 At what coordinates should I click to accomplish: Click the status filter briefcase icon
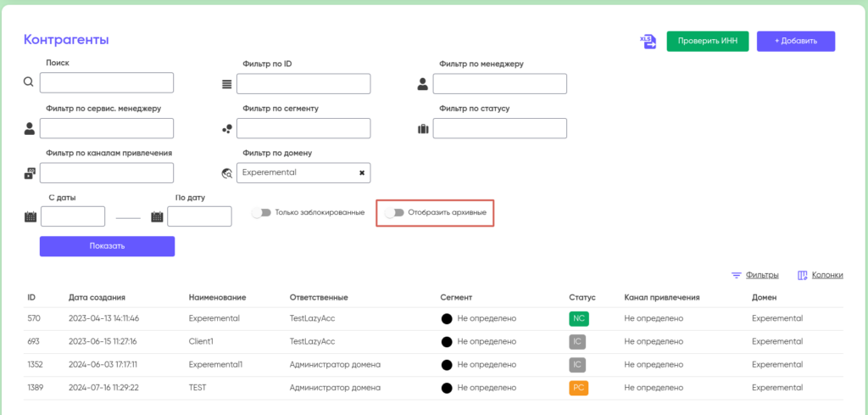pos(423,128)
